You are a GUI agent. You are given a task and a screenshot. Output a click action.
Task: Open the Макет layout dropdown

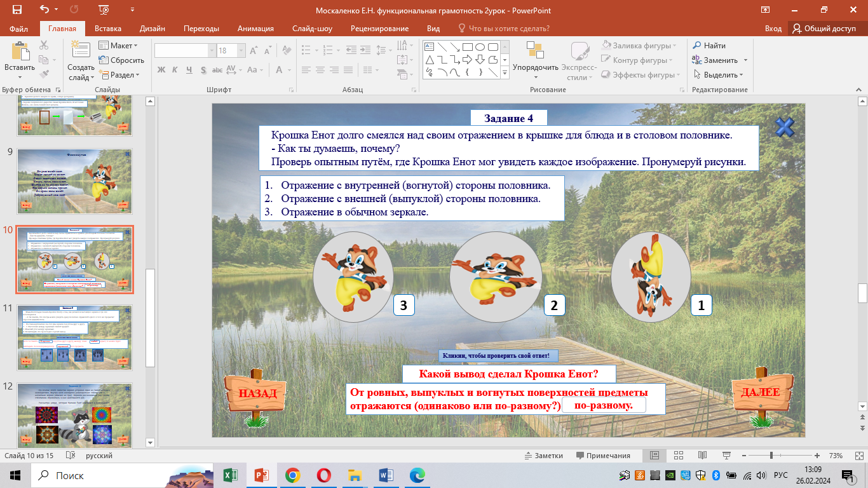118,46
